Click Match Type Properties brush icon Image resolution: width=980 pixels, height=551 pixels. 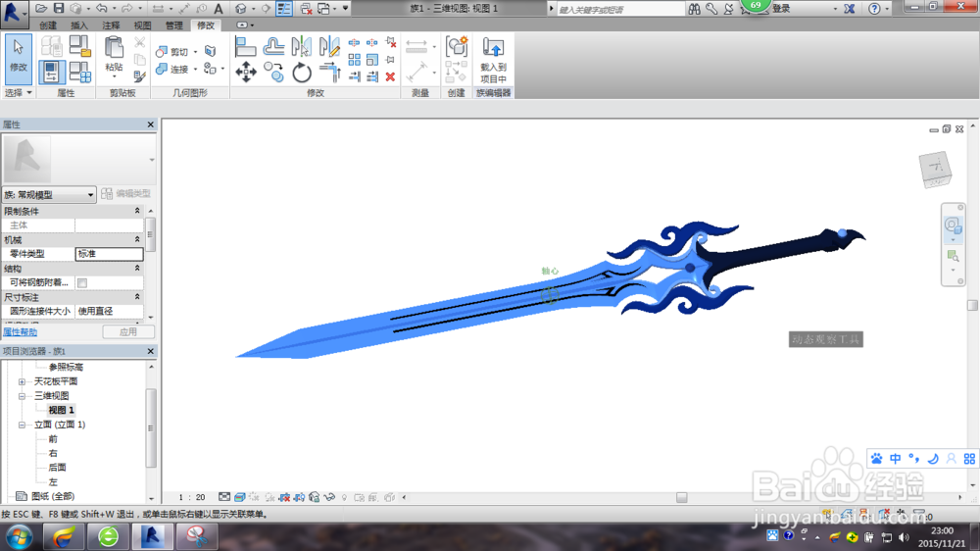click(x=140, y=76)
